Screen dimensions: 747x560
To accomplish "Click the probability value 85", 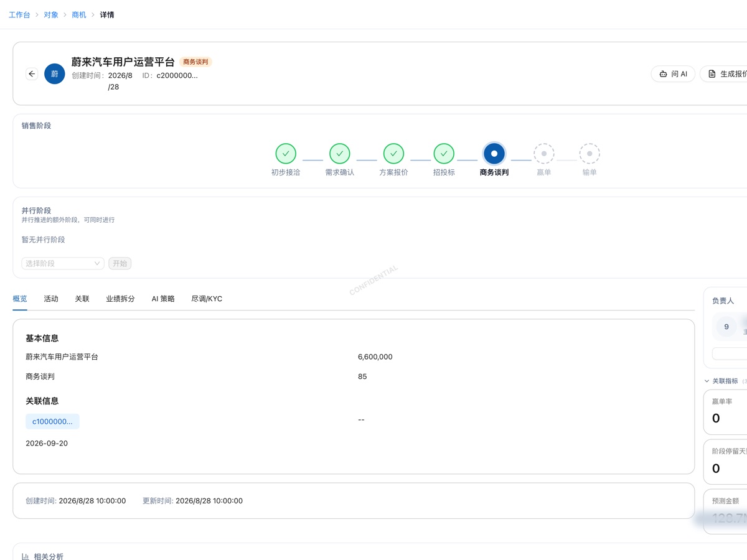I will click(362, 376).
